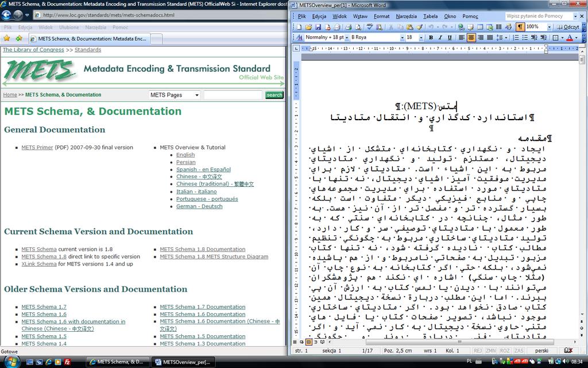Open the Widok menu in Word
The image size is (588, 368).
pos(340,17)
